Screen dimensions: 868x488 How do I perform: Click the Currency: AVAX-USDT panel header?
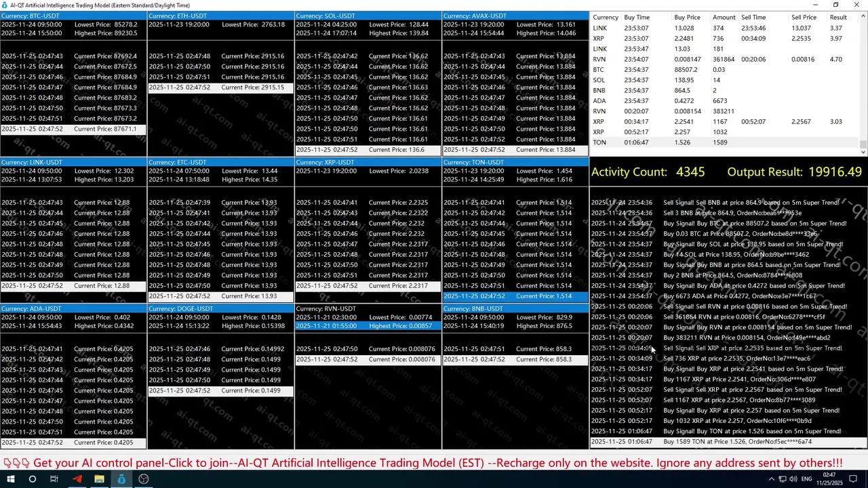point(515,16)
